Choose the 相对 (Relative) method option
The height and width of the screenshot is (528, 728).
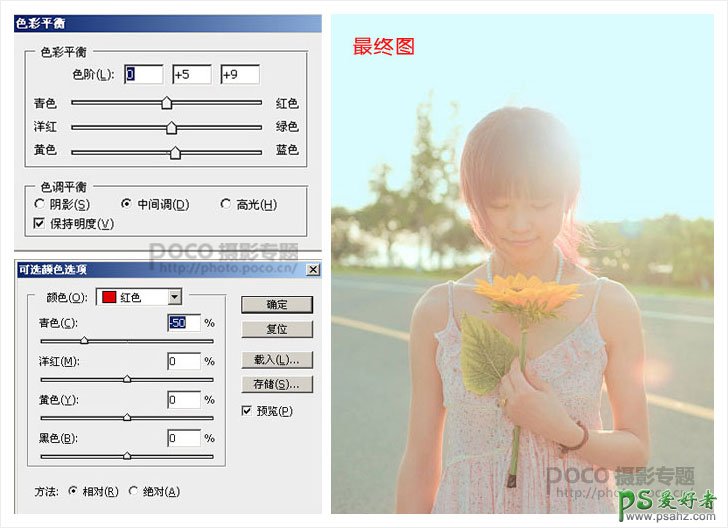(73, 491)
